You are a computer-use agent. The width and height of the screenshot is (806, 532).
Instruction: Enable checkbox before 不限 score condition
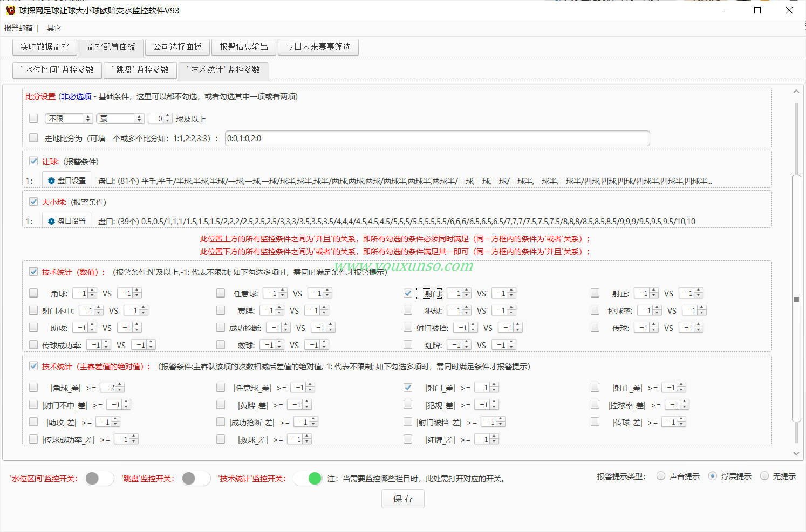33,118
